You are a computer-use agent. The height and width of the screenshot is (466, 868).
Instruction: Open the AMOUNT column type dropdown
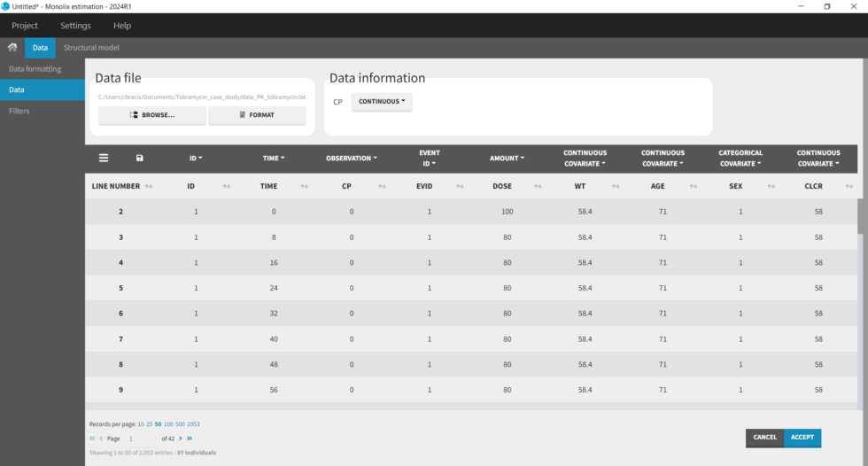click(x=507, y=159)
